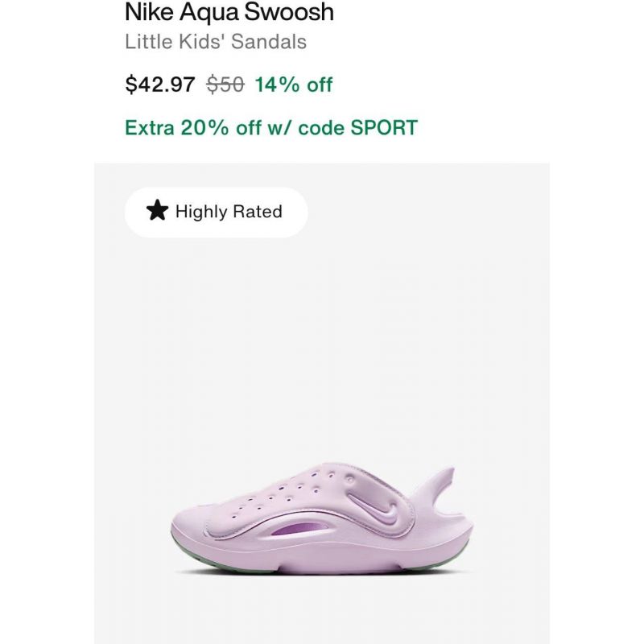Open the Highly Rated badge

click(x=216, y=212)
